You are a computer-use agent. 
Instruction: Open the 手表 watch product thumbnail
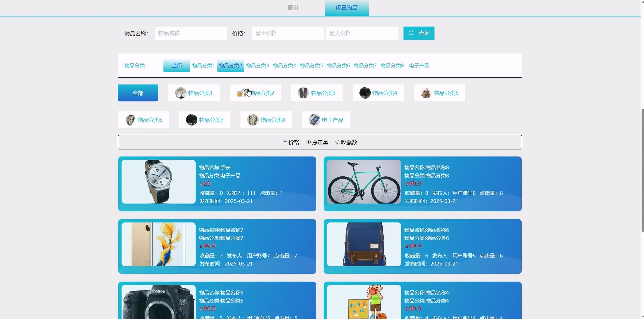(x=159, y=182)
